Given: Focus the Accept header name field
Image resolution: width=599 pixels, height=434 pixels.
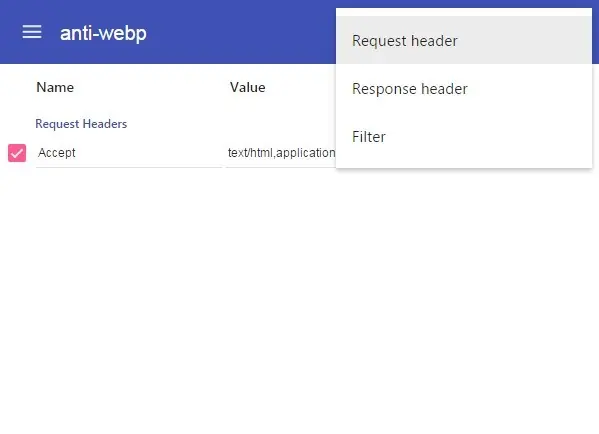Looking at the screenshot, I should click(129, 153).
